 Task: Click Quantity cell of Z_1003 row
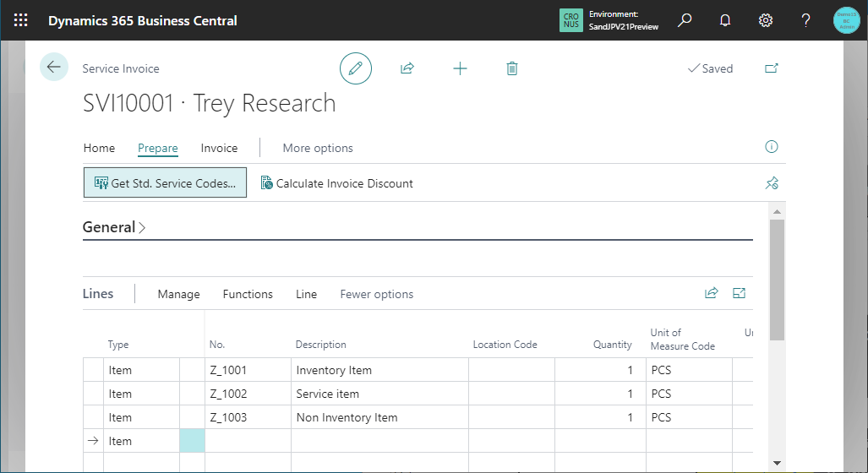(600, 418)
